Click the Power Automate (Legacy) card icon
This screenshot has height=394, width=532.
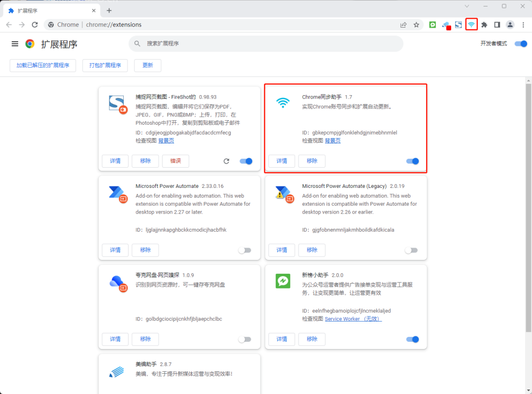(285, 194)
